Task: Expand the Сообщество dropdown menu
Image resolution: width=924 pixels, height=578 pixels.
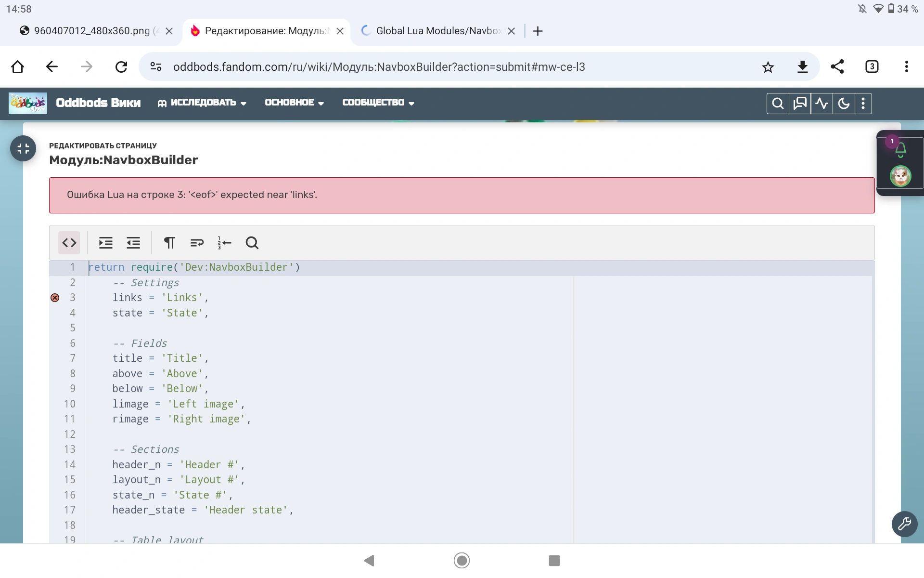Action: coord(378,103)
